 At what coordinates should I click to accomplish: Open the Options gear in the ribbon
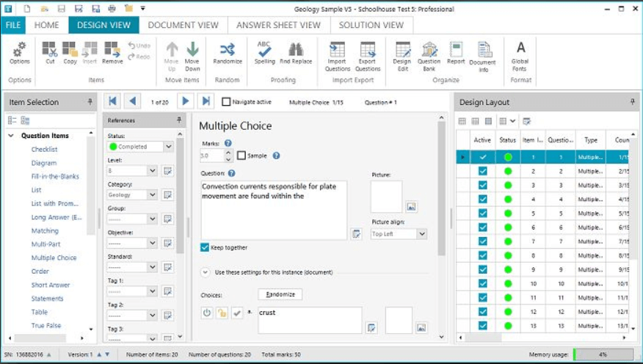(x=19, y=54)
